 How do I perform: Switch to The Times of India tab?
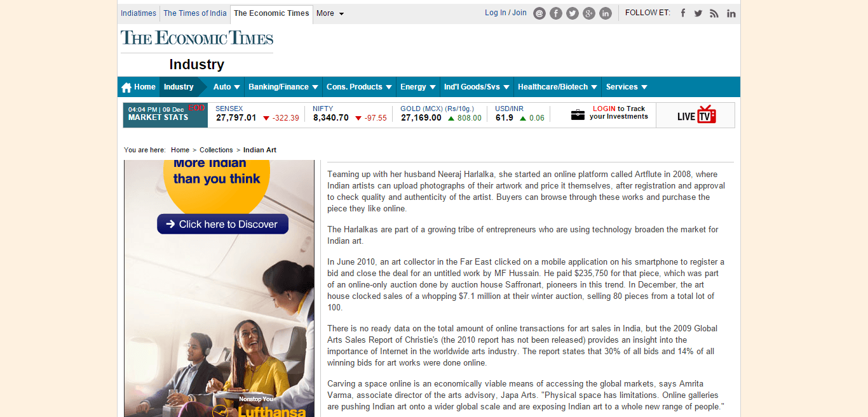pos(194,13)
